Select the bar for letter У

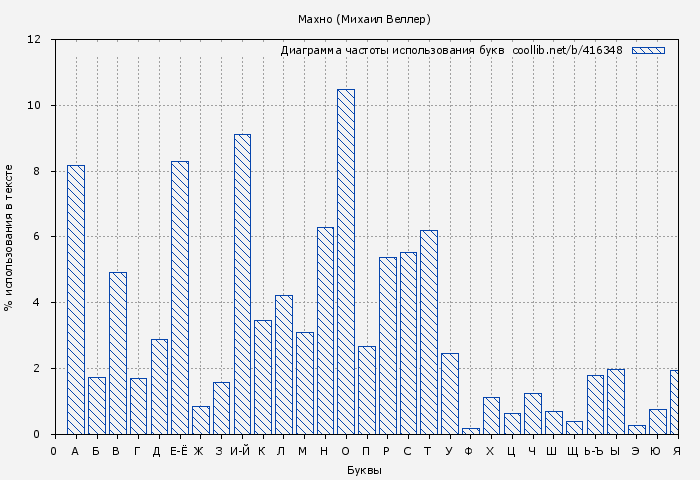pos(450,393)
